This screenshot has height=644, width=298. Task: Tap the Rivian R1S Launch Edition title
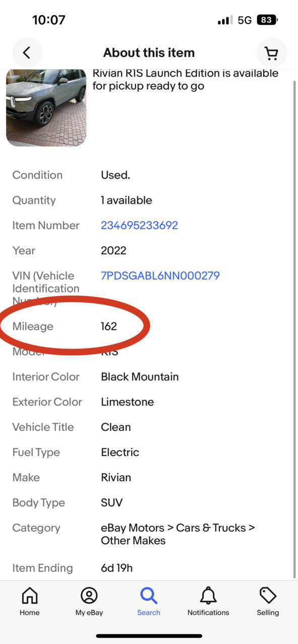click(185, 80)
